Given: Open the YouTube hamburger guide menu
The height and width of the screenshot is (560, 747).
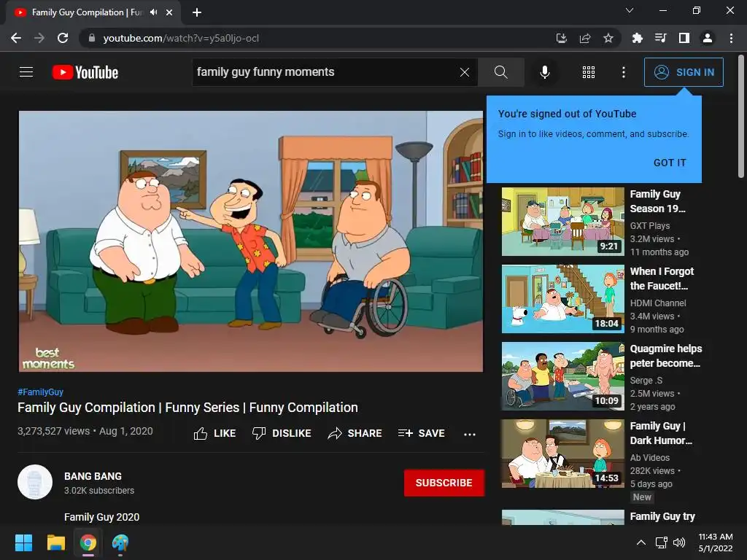Looking at the screenshot, I should [x=26, y=72].
